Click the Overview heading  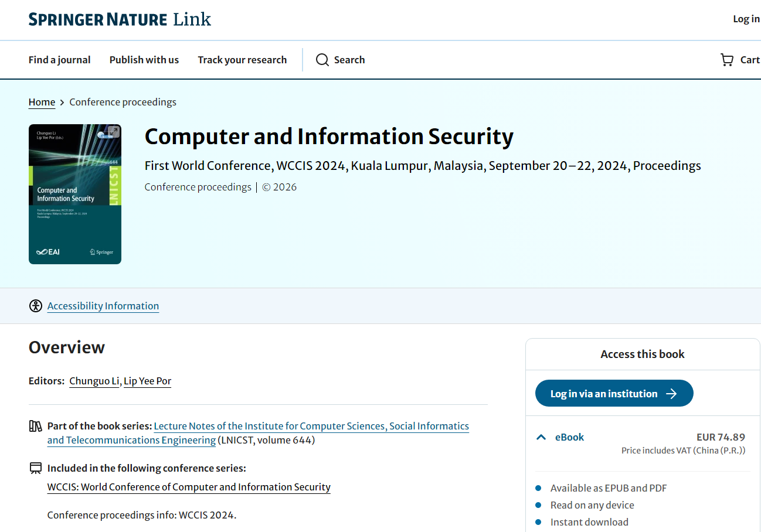(67, 347)
